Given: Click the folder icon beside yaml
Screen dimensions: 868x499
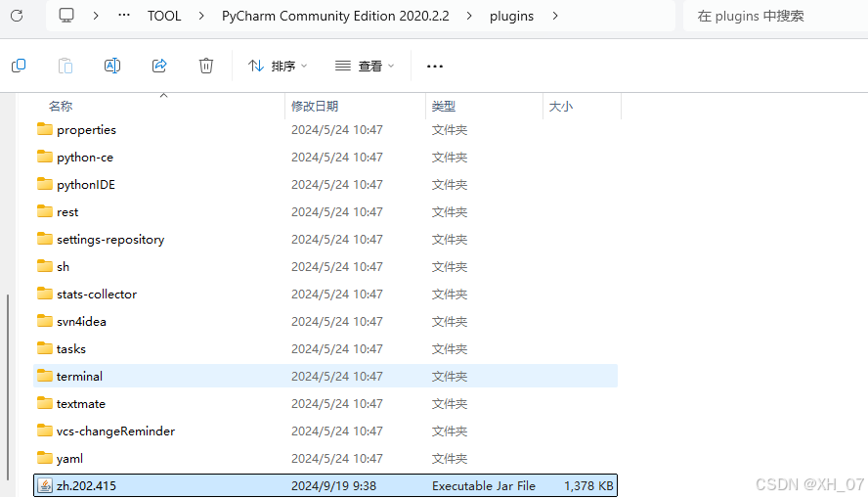Looking at the screenshot, I should (45, 458).
